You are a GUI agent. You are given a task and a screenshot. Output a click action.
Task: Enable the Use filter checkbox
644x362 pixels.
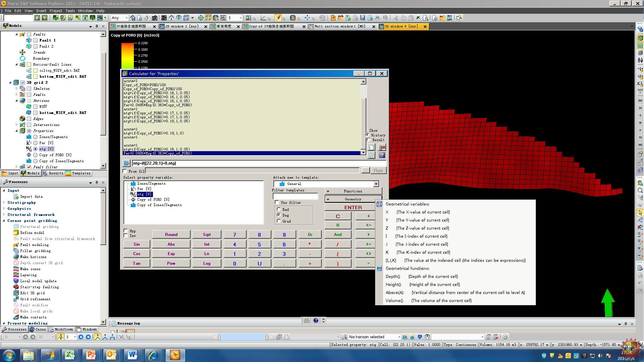click(277, 202)
